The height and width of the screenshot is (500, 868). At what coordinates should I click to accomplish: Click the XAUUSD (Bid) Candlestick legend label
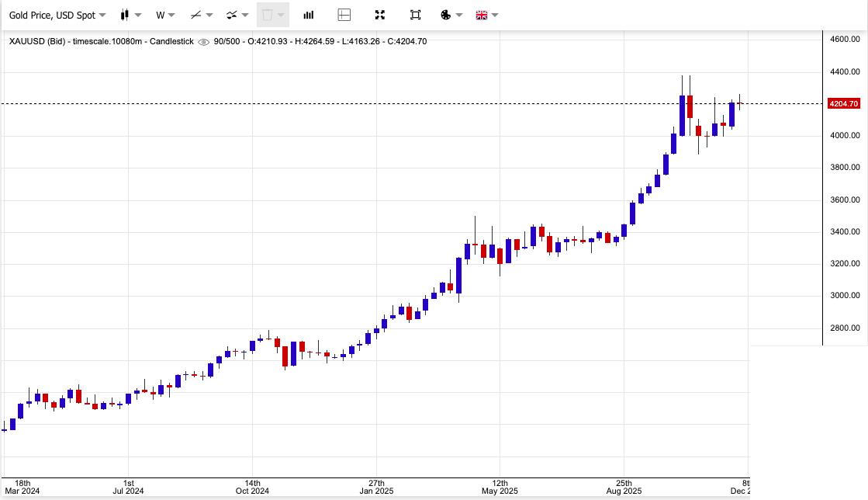coord(101,42)
